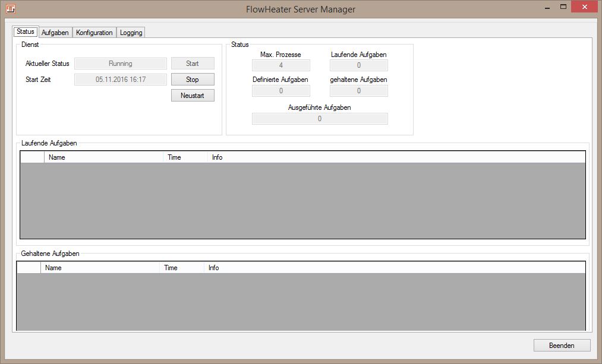Close the FlowHeater Server Manager window
The height and width of the screenshot is (364, 602).
click(586, 7)
